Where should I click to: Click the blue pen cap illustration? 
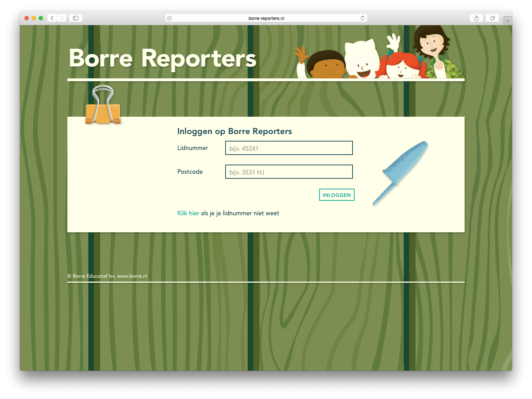[400, 173]
